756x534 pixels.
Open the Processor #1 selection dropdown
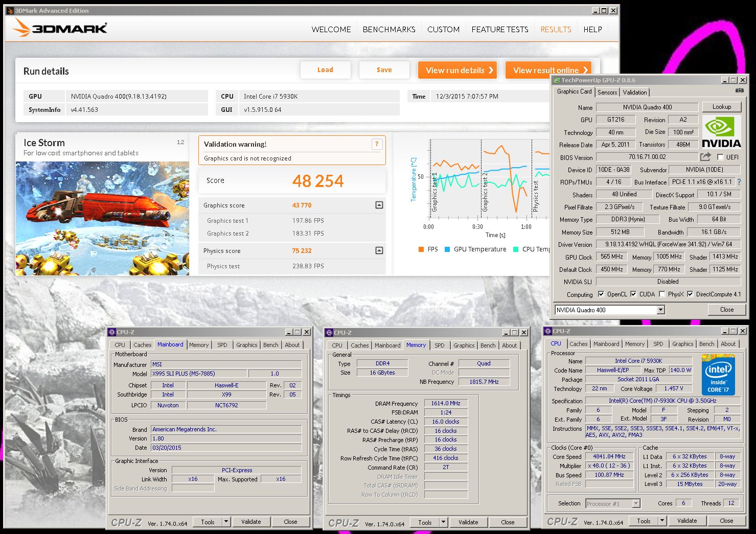pyautogui.click(x=636, y=503)
